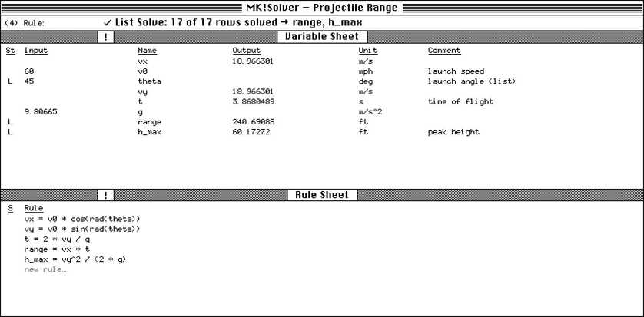Click the ft unit in h_max row

pos(363,132)
